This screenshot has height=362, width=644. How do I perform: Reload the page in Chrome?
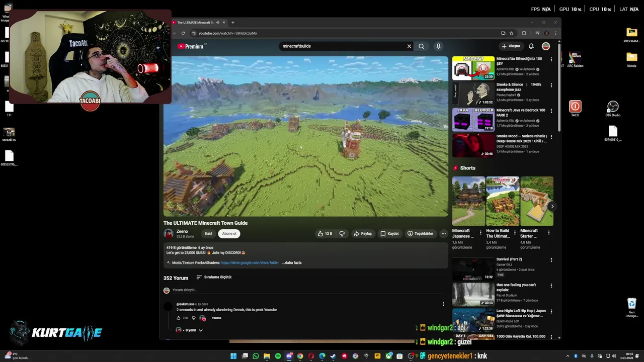[183, 33]
